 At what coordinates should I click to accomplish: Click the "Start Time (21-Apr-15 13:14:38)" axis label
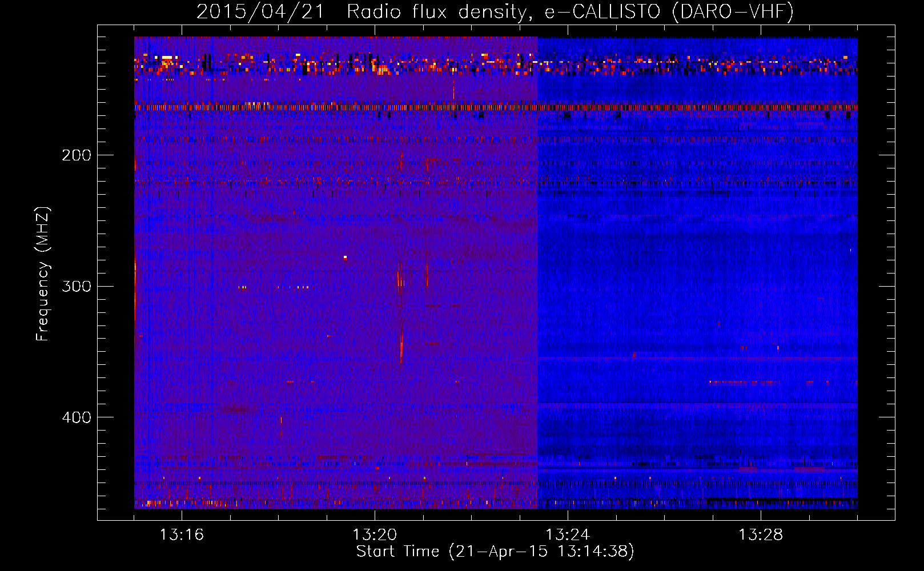tap(495, 552)
